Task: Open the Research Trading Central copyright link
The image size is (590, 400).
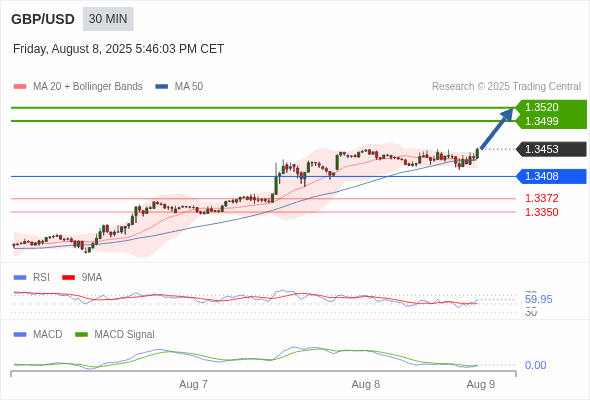Action: (x=506, y=87)
